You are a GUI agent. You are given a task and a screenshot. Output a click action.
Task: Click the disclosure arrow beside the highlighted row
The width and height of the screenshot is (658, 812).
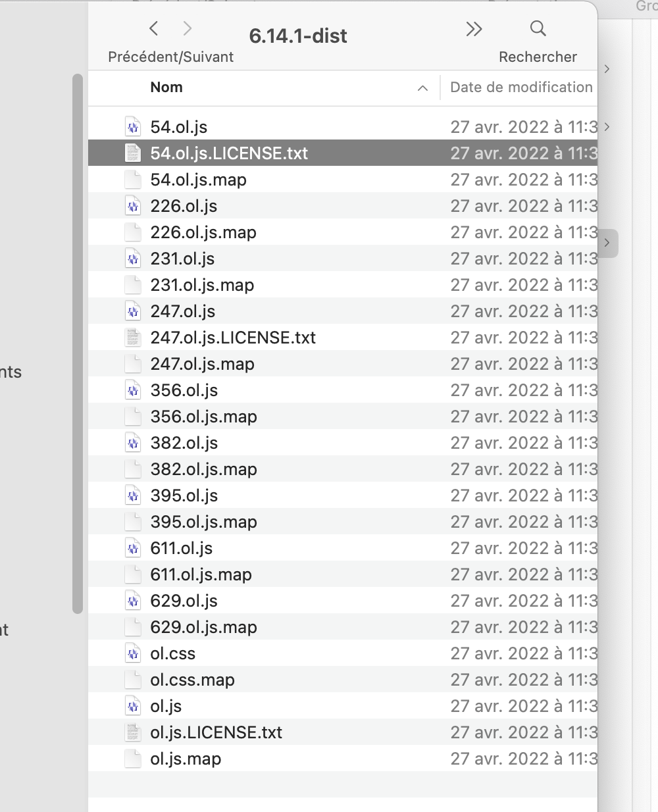tap(607, 127)
